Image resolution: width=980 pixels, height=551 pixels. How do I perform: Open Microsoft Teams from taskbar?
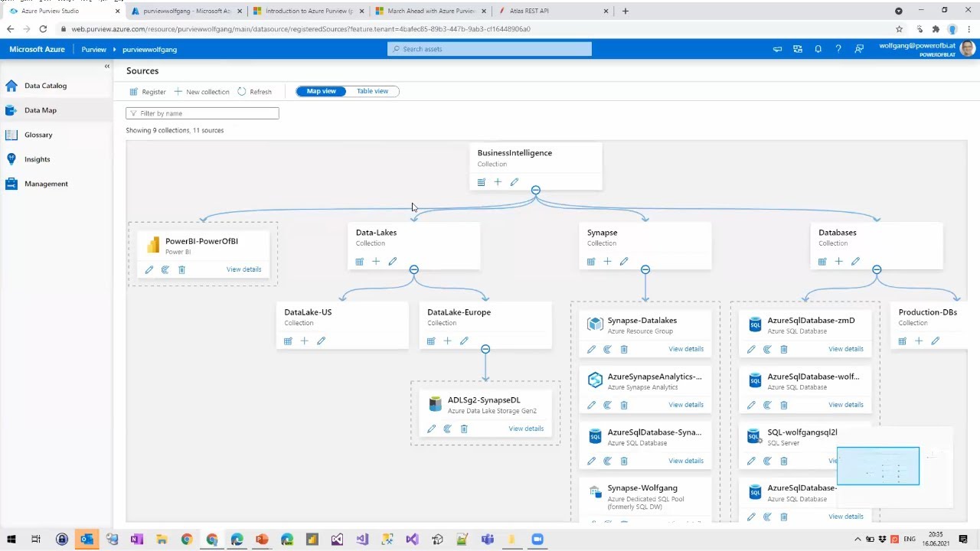(x=488, y=540)
